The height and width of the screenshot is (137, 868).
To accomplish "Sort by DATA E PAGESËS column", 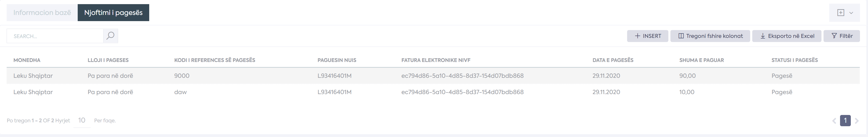I will [x=613, y=60].
